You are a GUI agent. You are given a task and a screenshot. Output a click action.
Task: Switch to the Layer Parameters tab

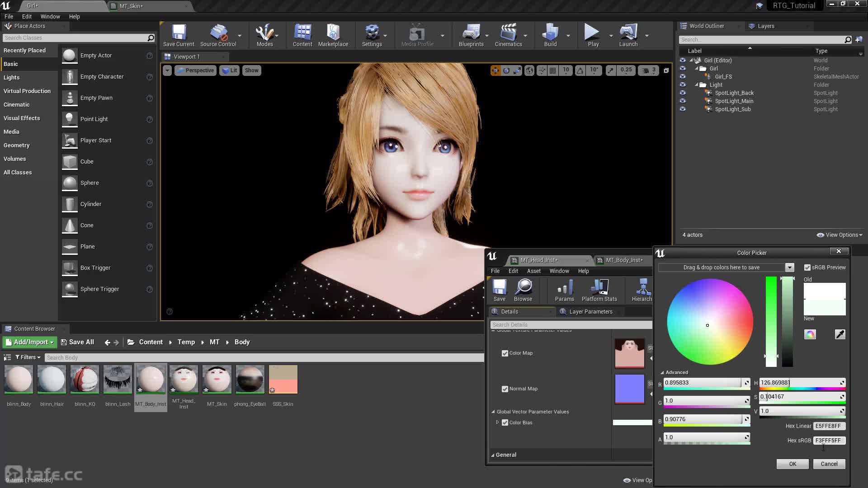click(x=590, y=312)
